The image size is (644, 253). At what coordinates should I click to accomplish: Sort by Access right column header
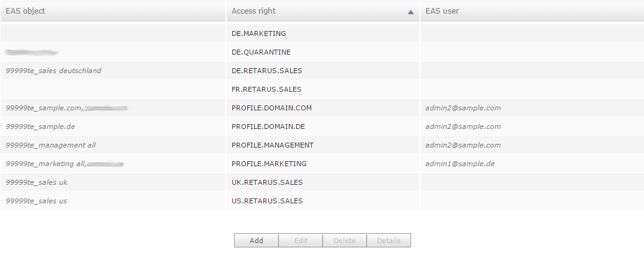coord(253,11)
